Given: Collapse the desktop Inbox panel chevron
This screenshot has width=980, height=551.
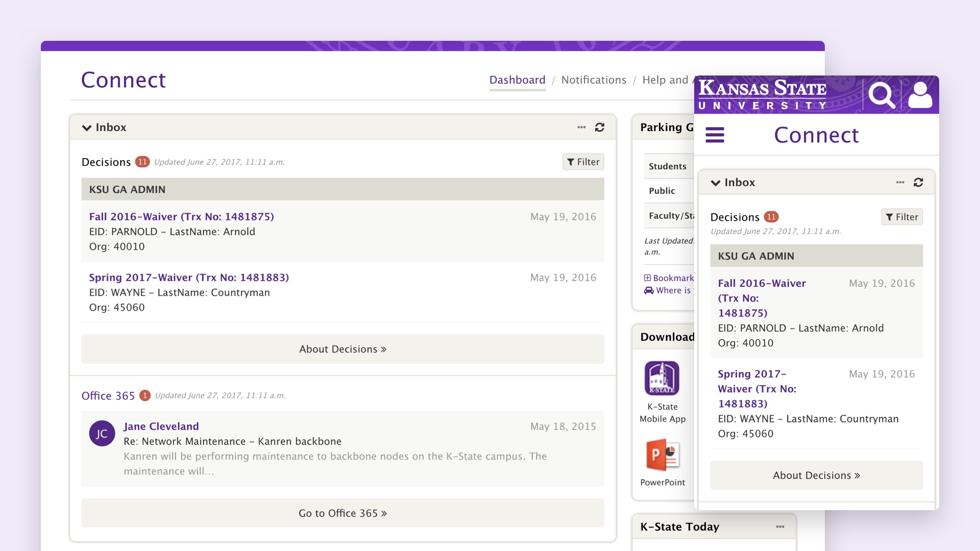Looking at the screenshot, I should click(87, 128).
